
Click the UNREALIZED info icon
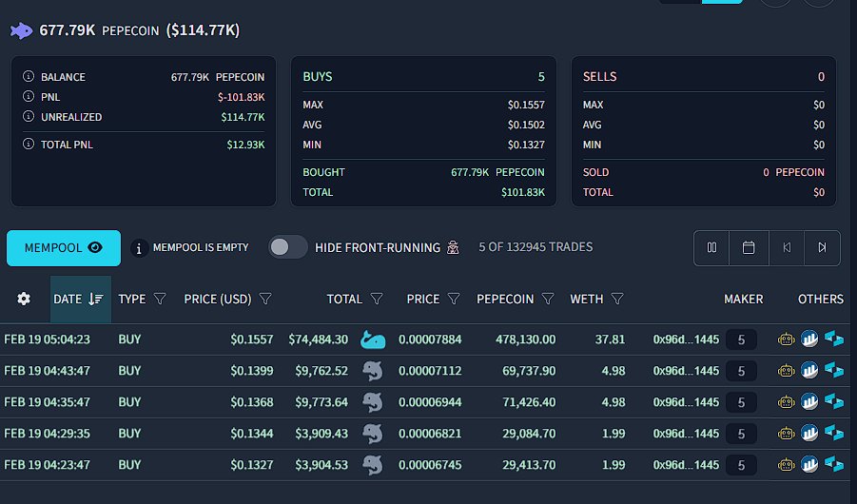[x=29, y=116]
